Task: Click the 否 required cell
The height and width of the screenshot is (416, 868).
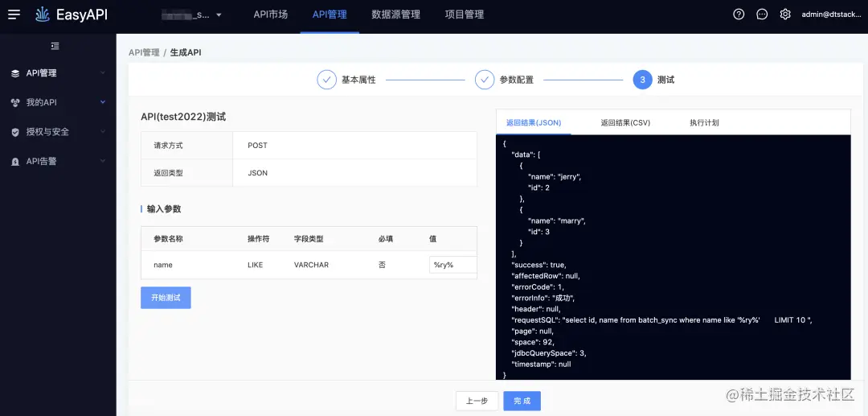Action: point(382,265)
